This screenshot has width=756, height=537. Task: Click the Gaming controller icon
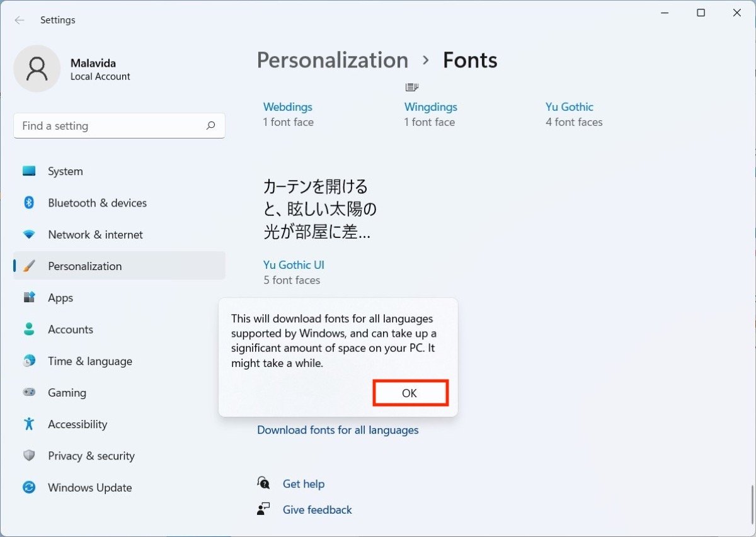29,393
